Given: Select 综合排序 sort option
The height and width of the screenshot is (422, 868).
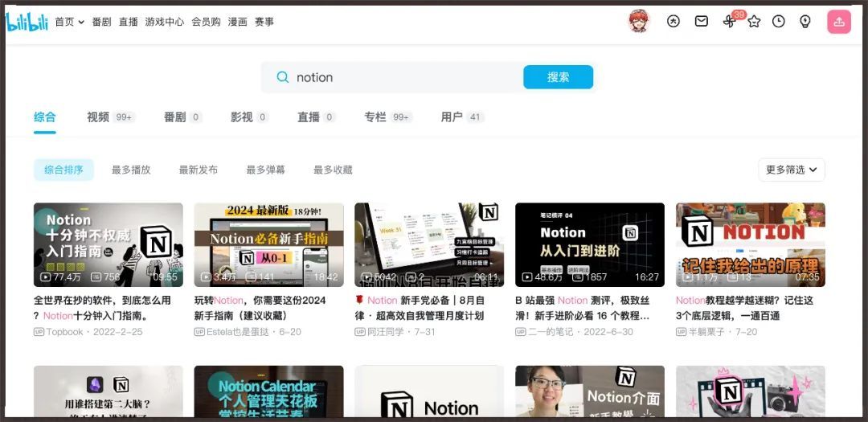Looking at the screenshot, I should pos(63,170).
